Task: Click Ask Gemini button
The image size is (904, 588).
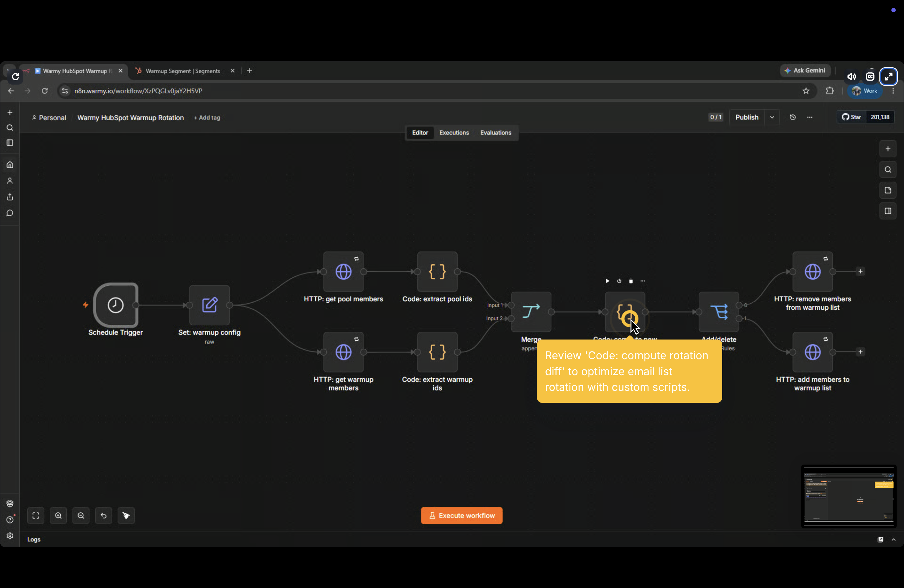Action: click(805, 71)
